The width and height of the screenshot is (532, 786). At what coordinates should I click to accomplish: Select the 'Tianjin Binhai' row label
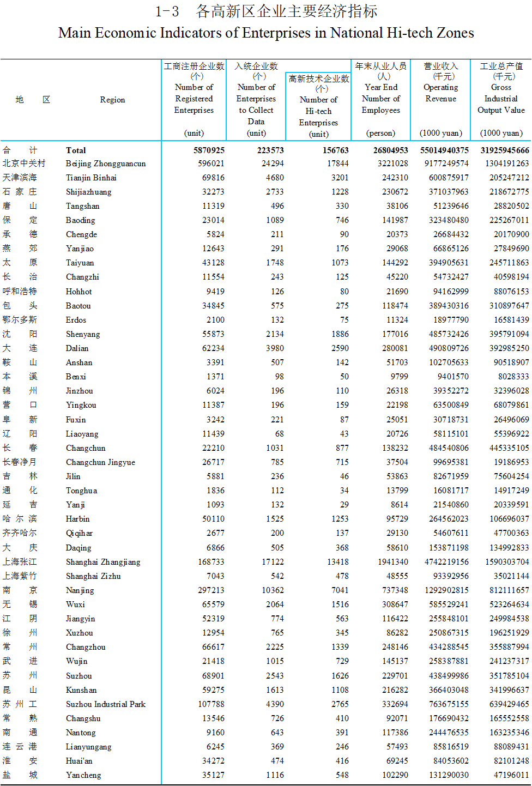[x=91, y=178]
